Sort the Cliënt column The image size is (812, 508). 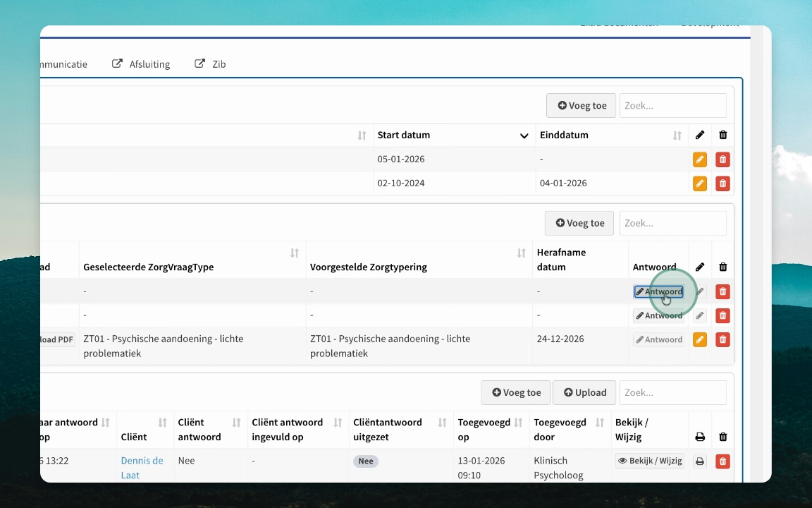click(162, 423)
